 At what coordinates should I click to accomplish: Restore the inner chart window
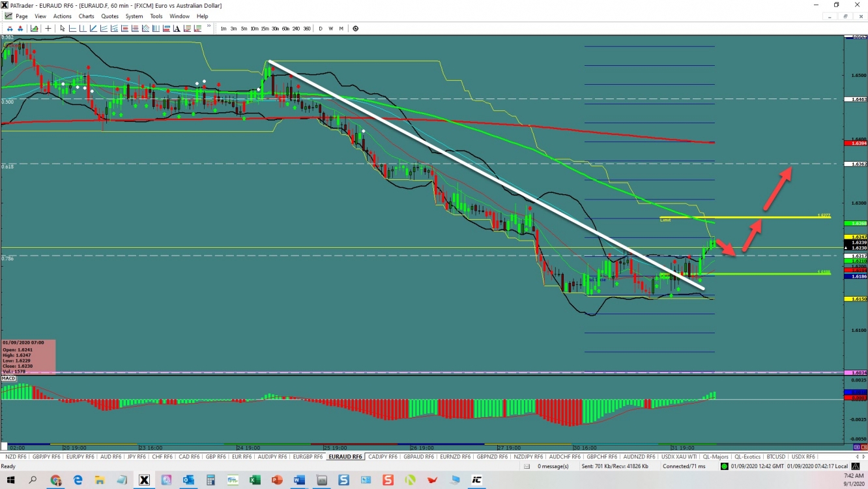pyautogui.click(x=846, y=16)
